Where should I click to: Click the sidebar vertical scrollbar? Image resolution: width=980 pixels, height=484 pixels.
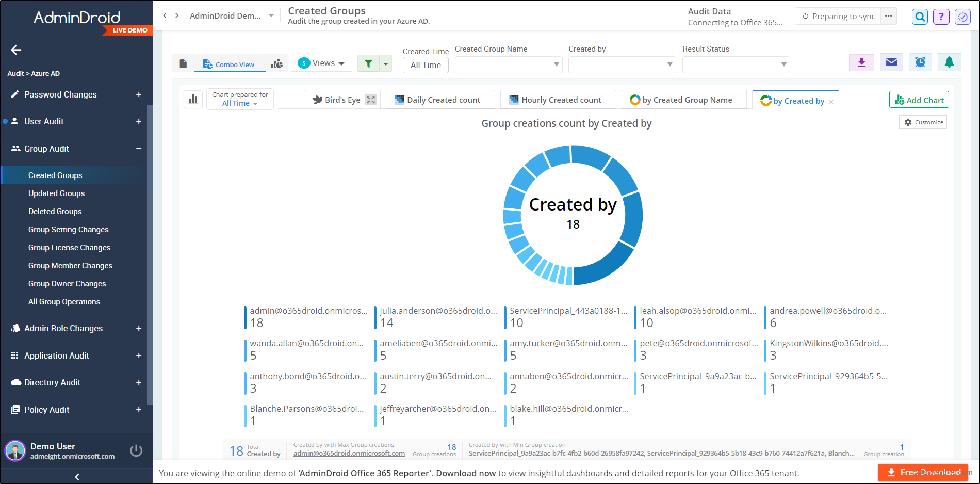(150, 255)
